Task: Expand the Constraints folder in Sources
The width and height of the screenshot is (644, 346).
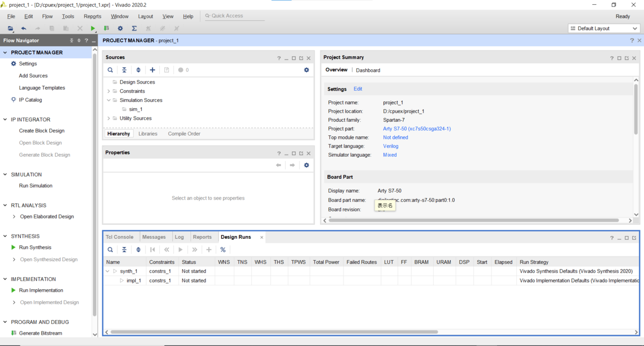Action: coord(108,91)
